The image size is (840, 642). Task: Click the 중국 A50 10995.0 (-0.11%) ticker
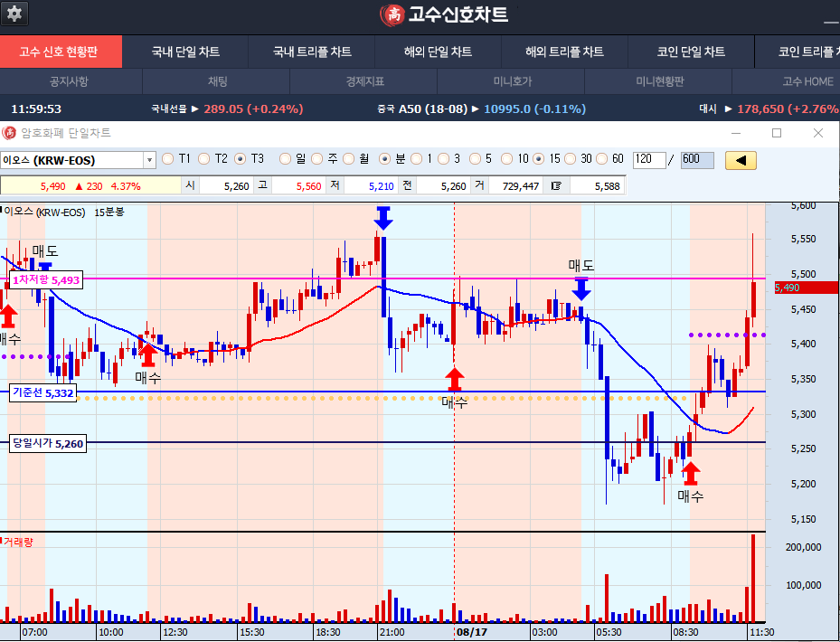[481, 109]
